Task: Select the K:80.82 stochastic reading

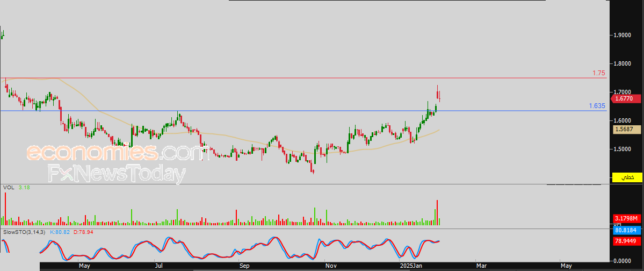Action: [60, 232]
